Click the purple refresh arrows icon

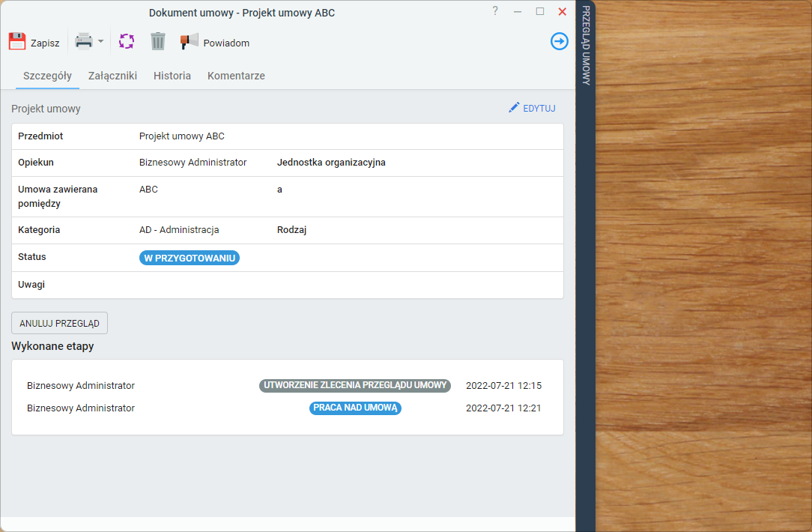[127, 41]
